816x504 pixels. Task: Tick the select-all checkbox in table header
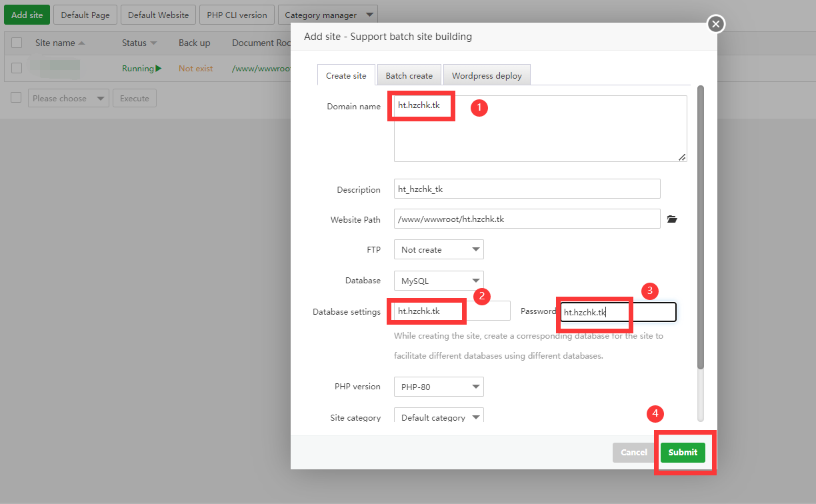click(x=17, y=43)
